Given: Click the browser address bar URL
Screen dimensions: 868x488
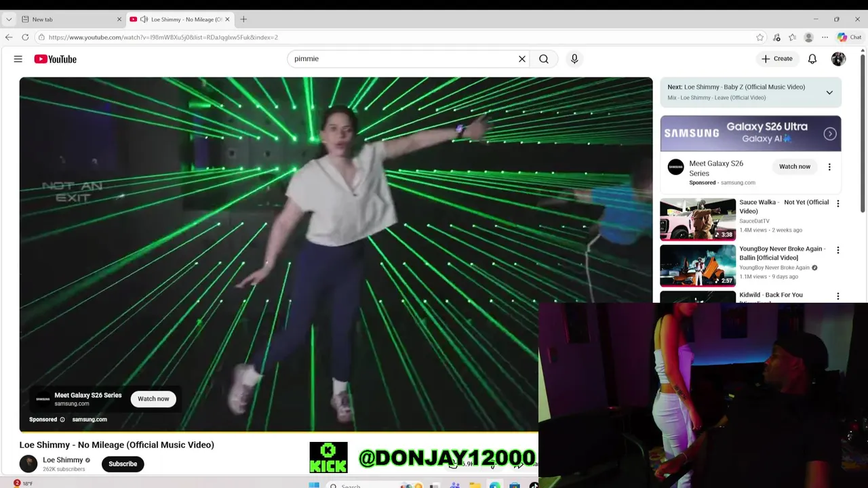Looking at the screenshot, I should 163,37.
